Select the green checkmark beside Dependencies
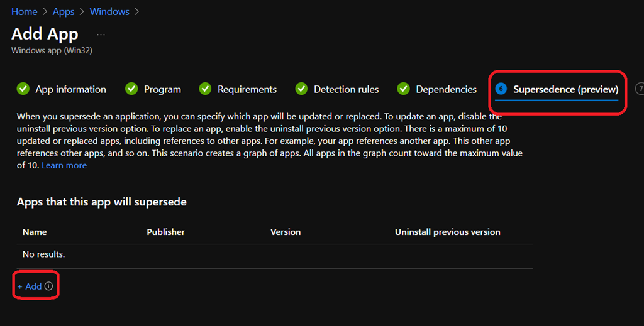The width and height of the screenshot is (644, 326). click(x=404, y=89)
